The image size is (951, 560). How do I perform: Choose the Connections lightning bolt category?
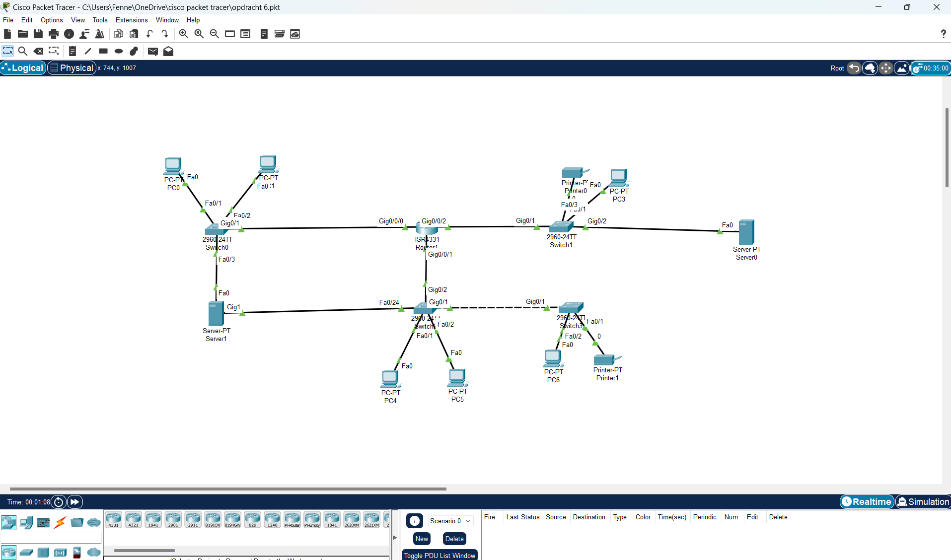(60, 522)
